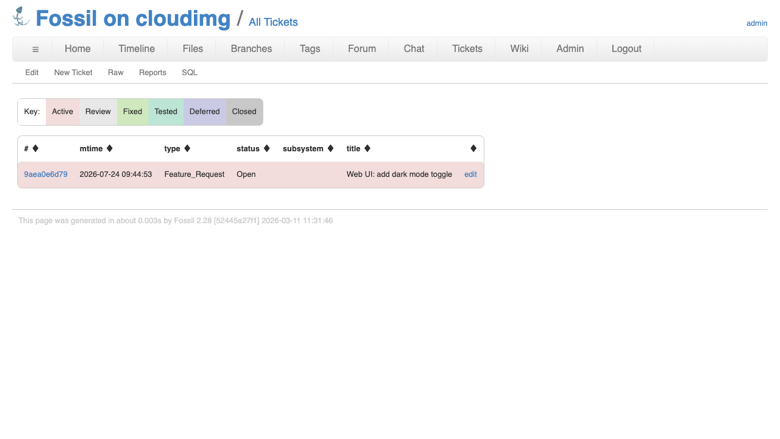Image resolution: width=780 pixels, height=439 pixels.
Task: Click the mtime column header
Action: [91, 149]
